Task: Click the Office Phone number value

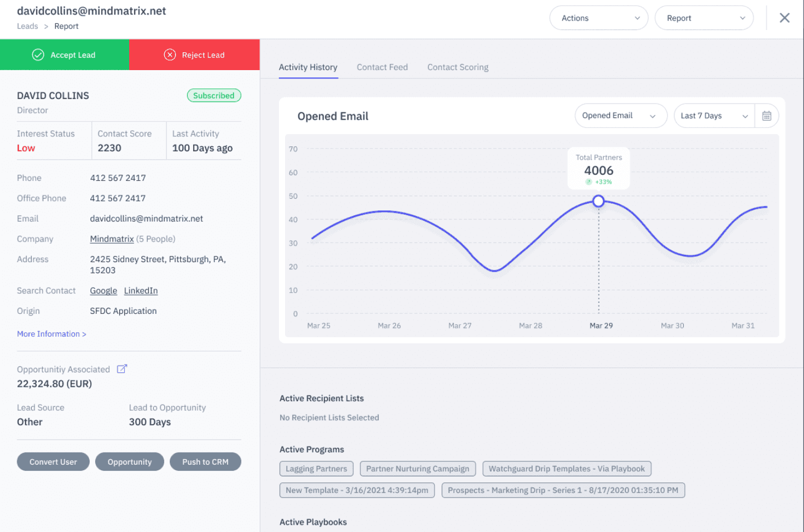Action: coord(118,198)
